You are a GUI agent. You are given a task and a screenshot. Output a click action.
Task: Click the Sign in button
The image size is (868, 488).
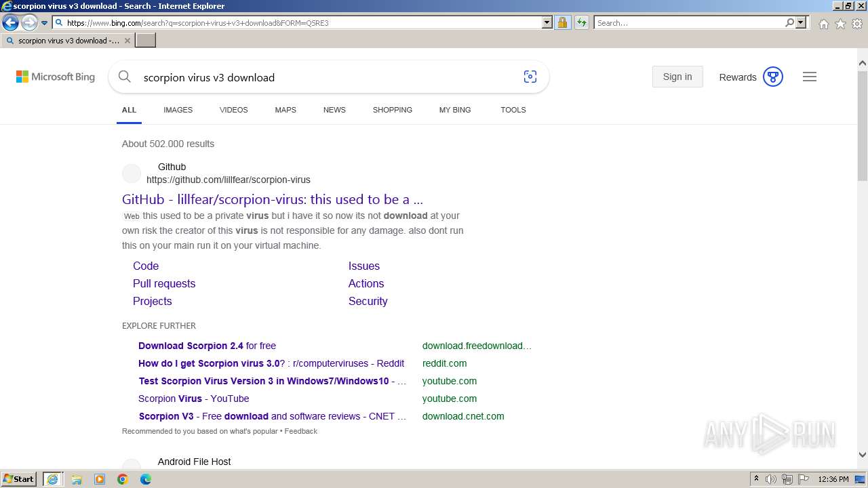pos(677,77)
